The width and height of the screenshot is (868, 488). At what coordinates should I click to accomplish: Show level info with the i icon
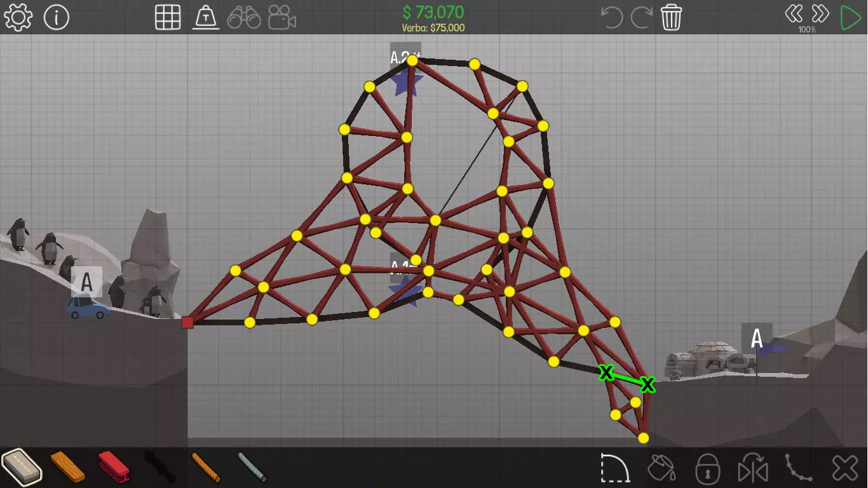[x=57, y=17]
